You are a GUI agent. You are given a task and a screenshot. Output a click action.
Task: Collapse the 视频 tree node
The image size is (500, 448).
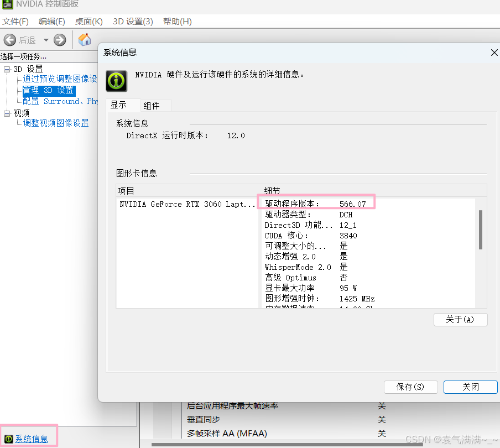(x=7, y=113)
